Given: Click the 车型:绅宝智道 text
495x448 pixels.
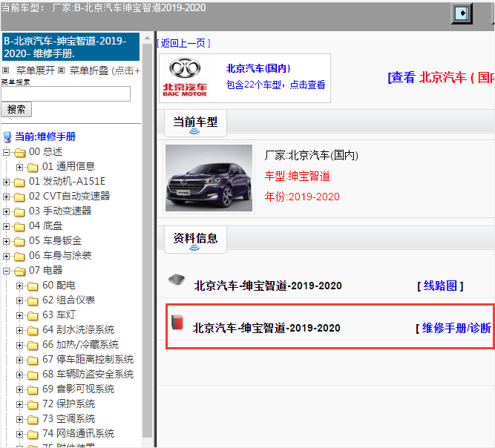Looking at the screenshot, I should pyautogui.click(x=298, y=176).
